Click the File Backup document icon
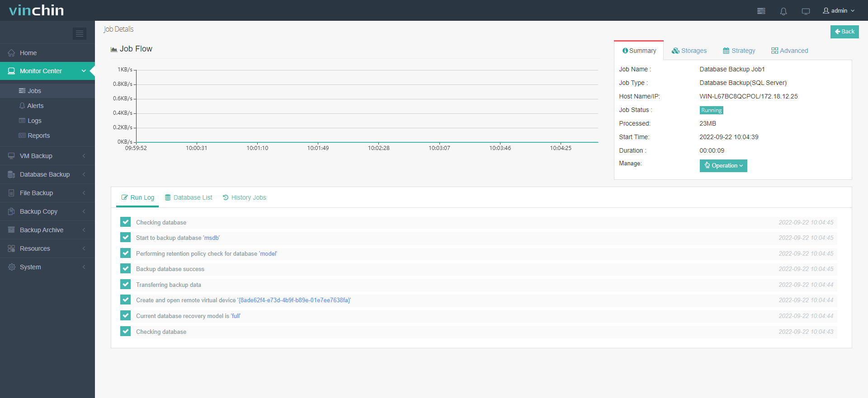 tap(11, 193)
